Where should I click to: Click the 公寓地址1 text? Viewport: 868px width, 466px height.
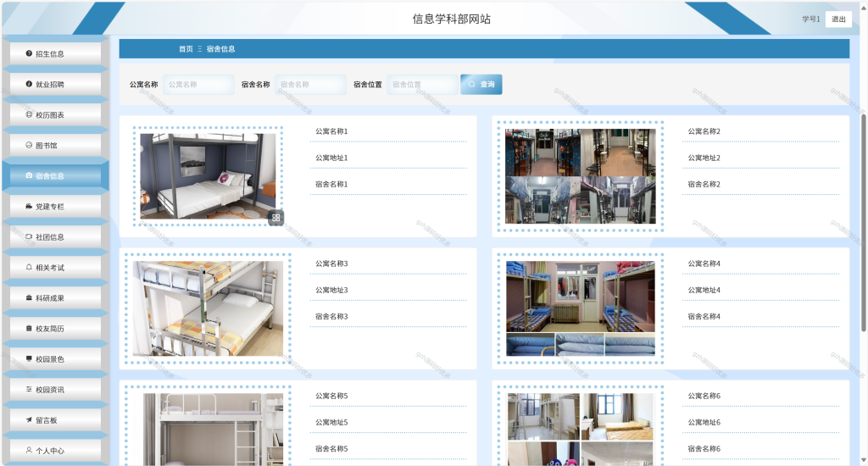click(x=331, y=158)
